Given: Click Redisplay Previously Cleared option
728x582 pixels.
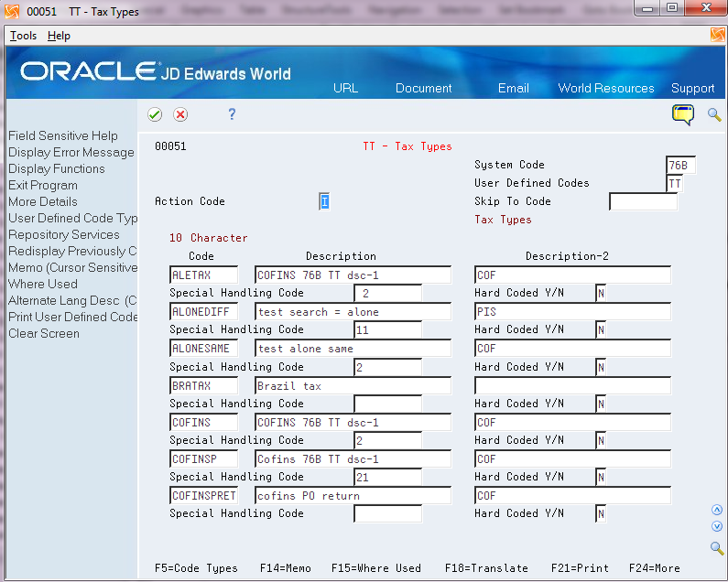Looking at the screenshot, I should click(x=72, y=251).
